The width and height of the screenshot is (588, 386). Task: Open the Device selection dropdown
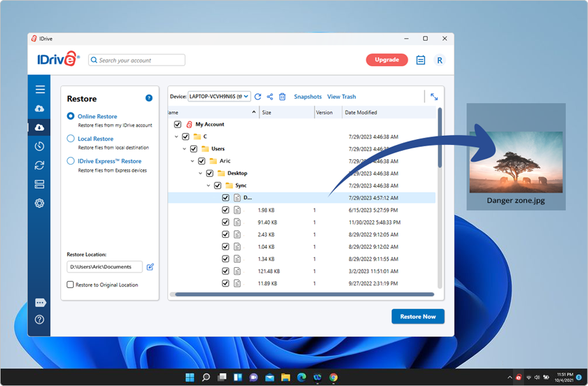pos(219,97)
